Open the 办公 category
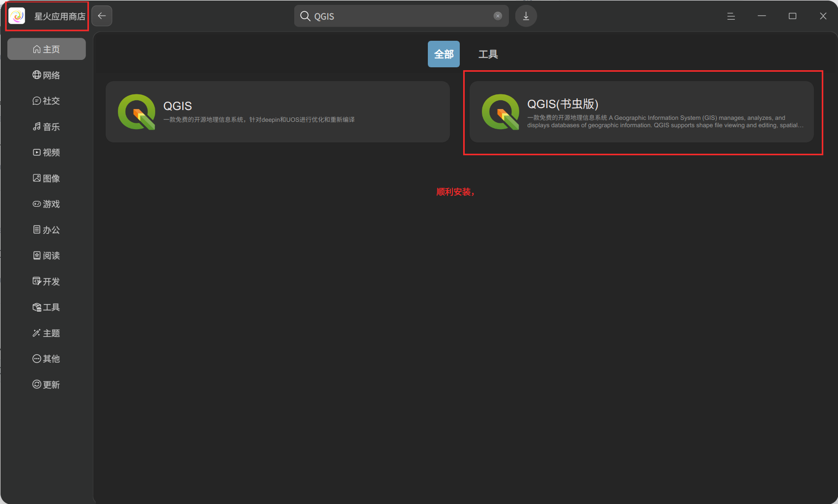The width and height of the screenshot is (838, 504). [47, 230]
